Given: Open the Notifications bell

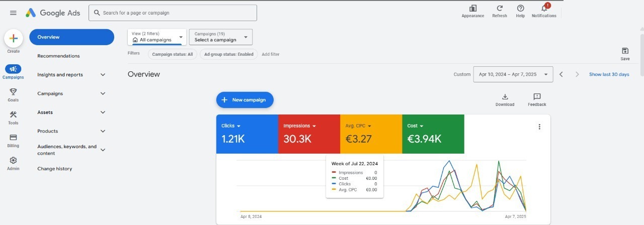Looking at the screenshot, I should tap(544, 8).
